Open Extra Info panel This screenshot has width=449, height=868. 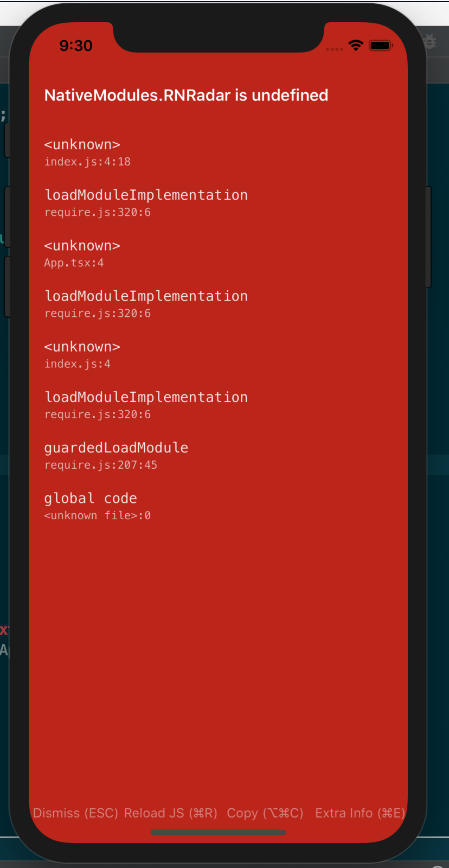point(360,813)
